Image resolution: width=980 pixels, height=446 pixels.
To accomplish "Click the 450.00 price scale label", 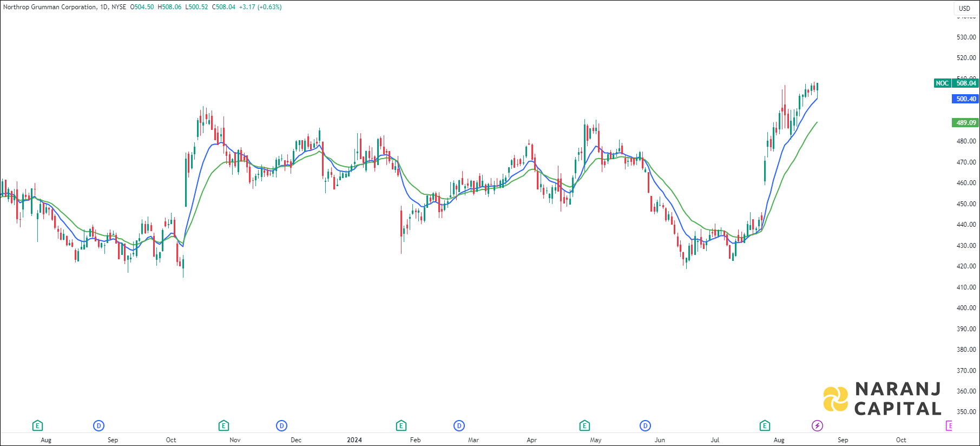I will click(966, 204).
